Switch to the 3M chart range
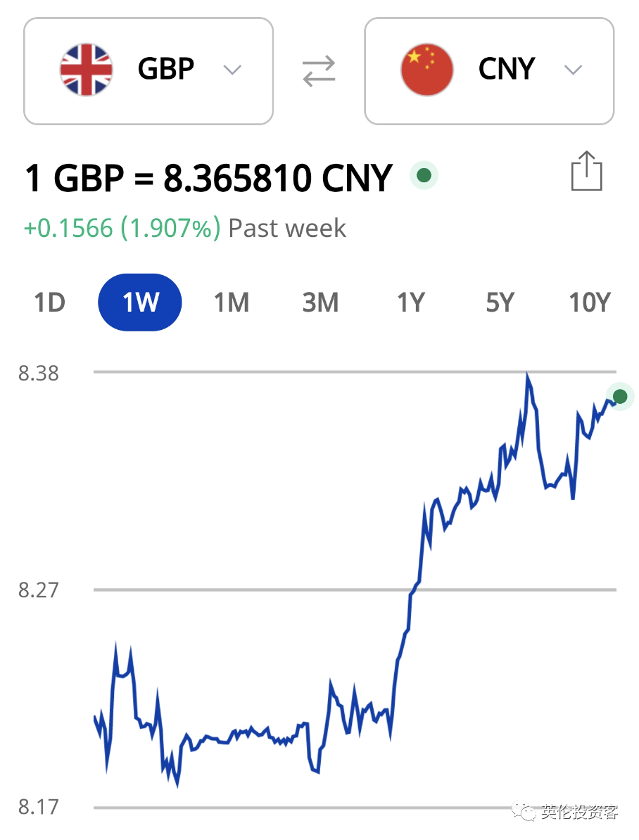 pyautogui.click(x=321, y=303)
